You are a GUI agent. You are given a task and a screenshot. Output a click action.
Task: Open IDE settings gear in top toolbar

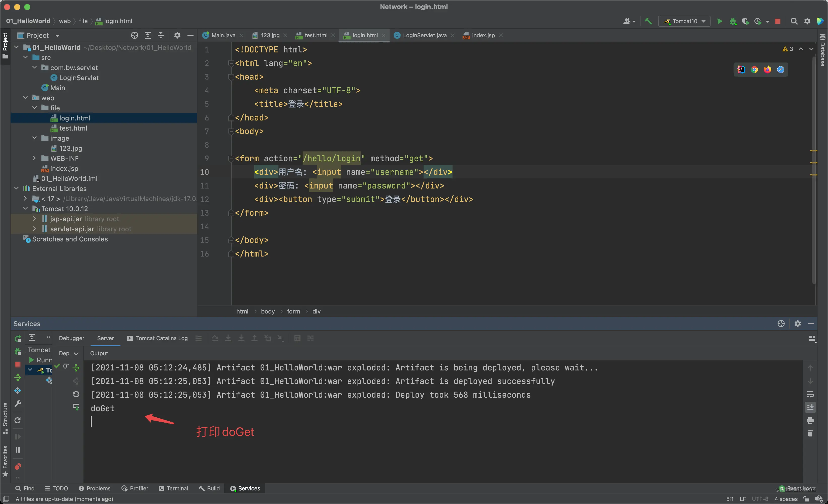[807, 21]
